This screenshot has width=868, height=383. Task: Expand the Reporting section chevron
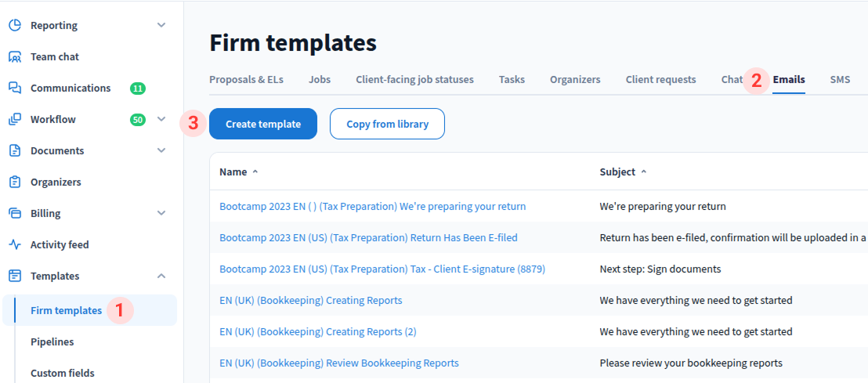161,25
